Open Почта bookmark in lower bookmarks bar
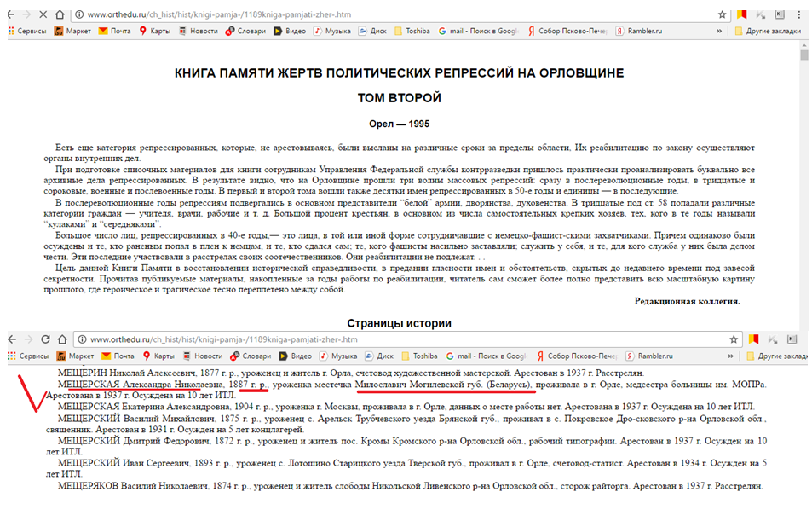812x521 pixels. pyautogui.click(x=118, y=356)
